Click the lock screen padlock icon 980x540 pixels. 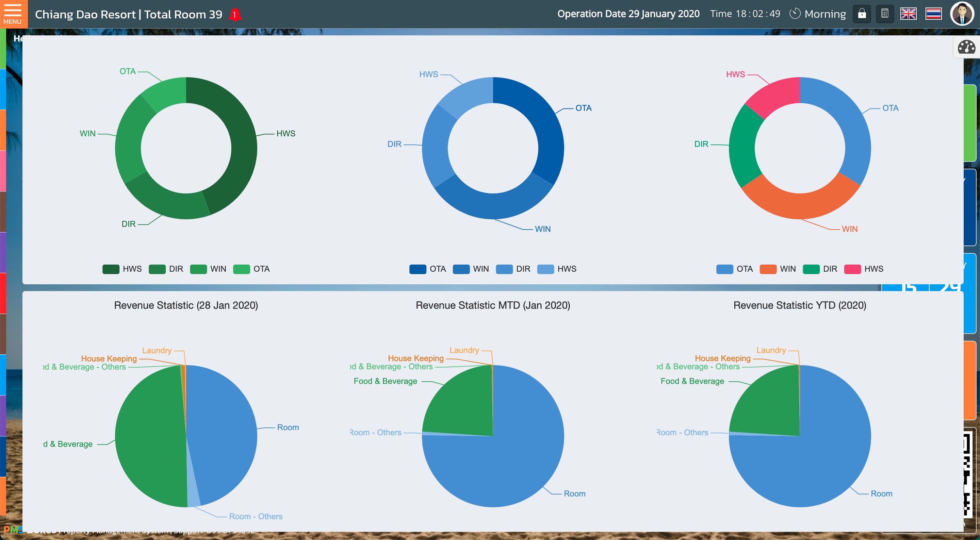click(x=862, y=14)
